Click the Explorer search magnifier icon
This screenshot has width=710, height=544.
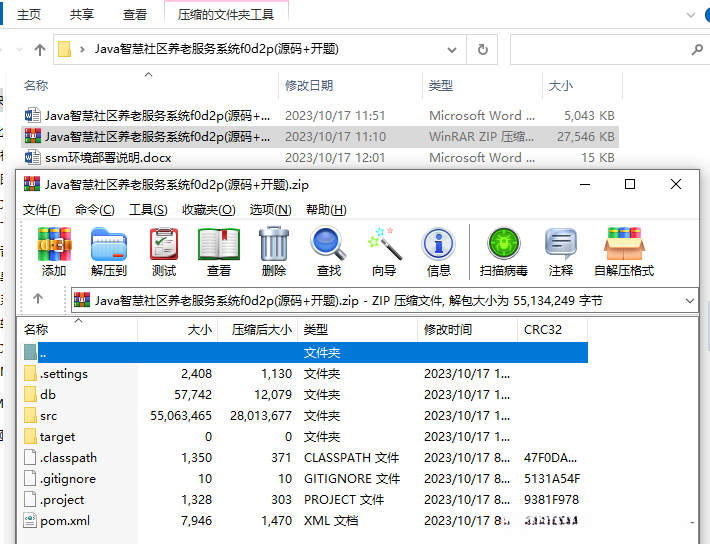697,49
